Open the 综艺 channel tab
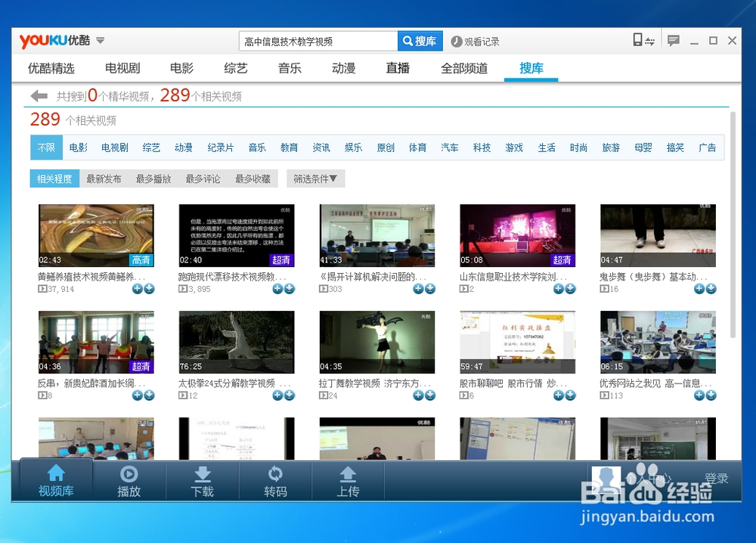This screenshot has width=756, height=543. (x=236, y=68)
